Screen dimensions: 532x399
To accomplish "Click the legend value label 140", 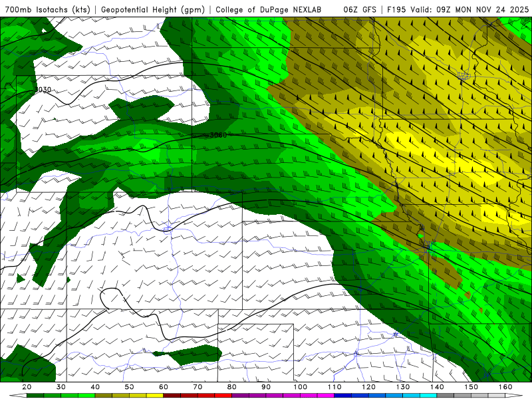I will coord(437,387).
